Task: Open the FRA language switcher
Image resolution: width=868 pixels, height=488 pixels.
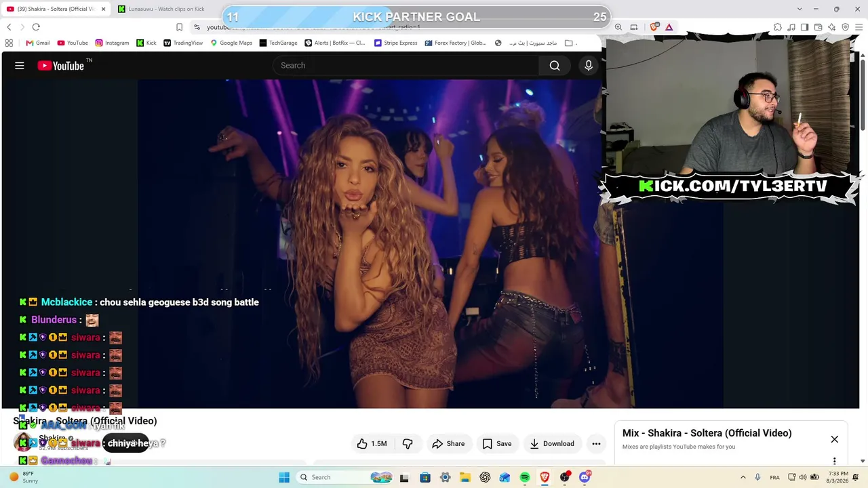Action: point(774,477)
